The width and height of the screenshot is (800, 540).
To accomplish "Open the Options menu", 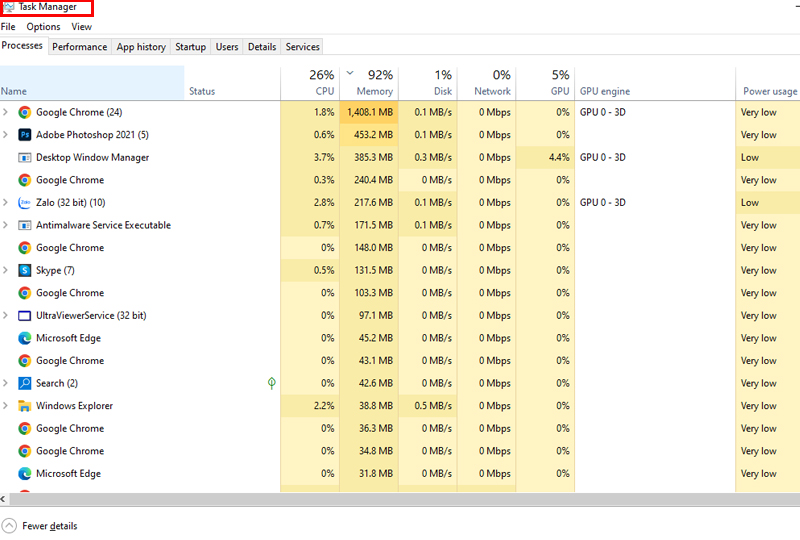I will coord(43,27).
